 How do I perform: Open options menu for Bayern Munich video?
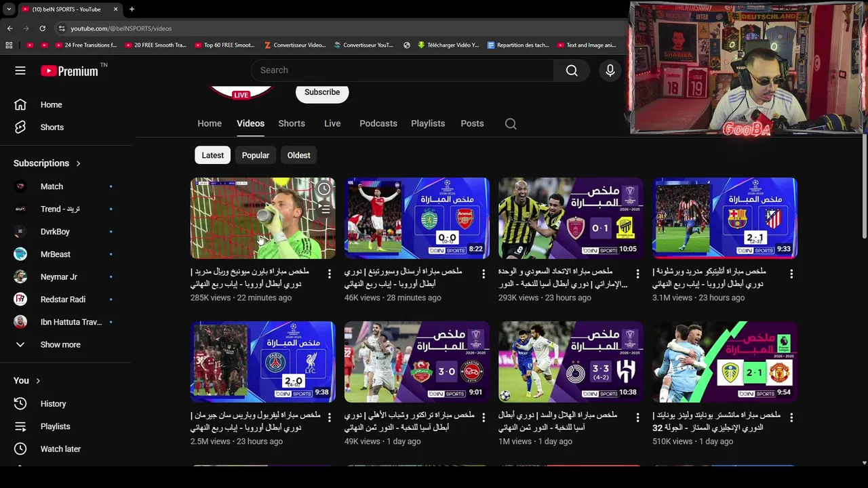(330, 274)
